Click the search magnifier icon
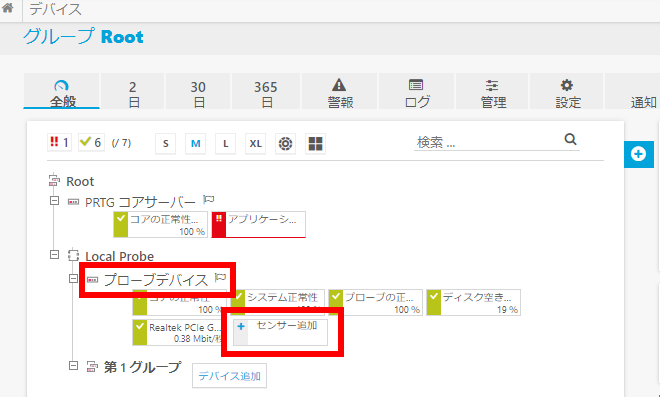The width and height of the screenshot is (660, 397). [570, 139]
